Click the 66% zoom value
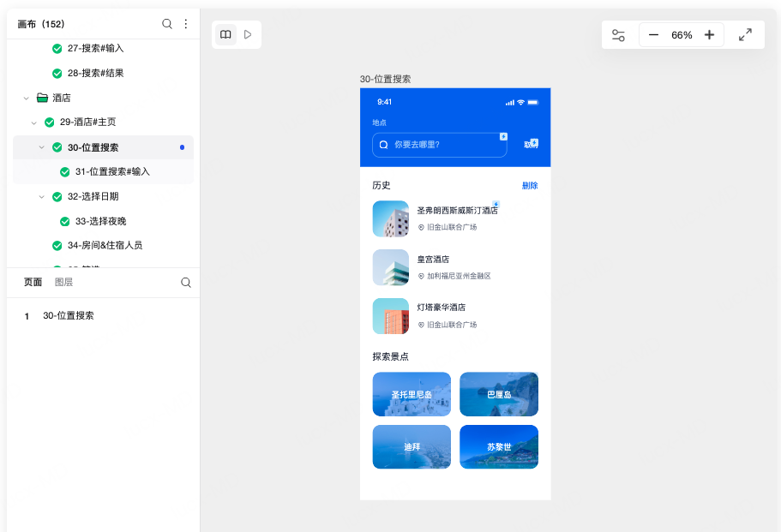The image size is (781, 532). coord(682,35)
